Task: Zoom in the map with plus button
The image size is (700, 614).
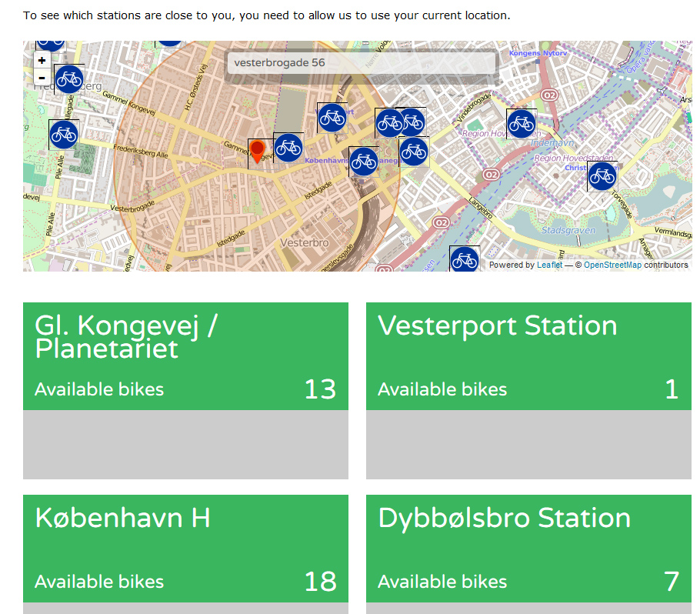Action: (x=42, y=60)
